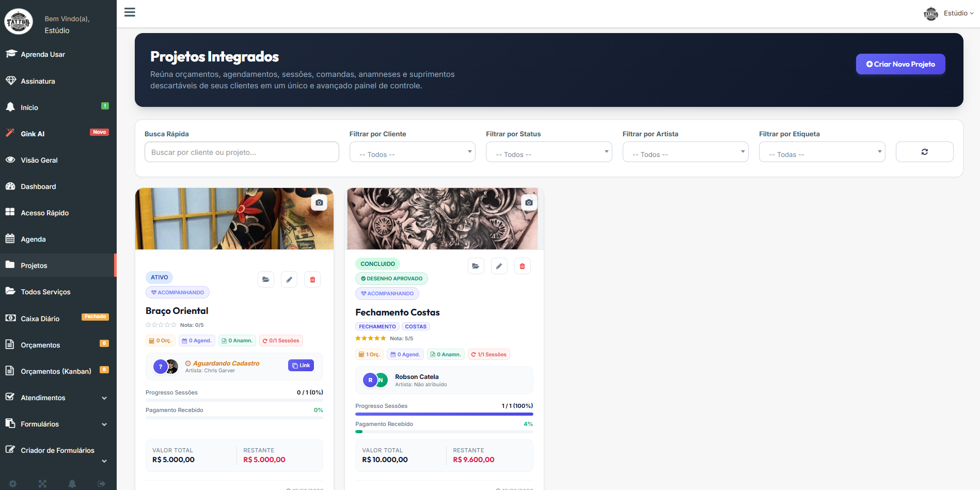Click the COSTAS tag
The height and width of the screenshot is (490, 980).
point(416,326)
